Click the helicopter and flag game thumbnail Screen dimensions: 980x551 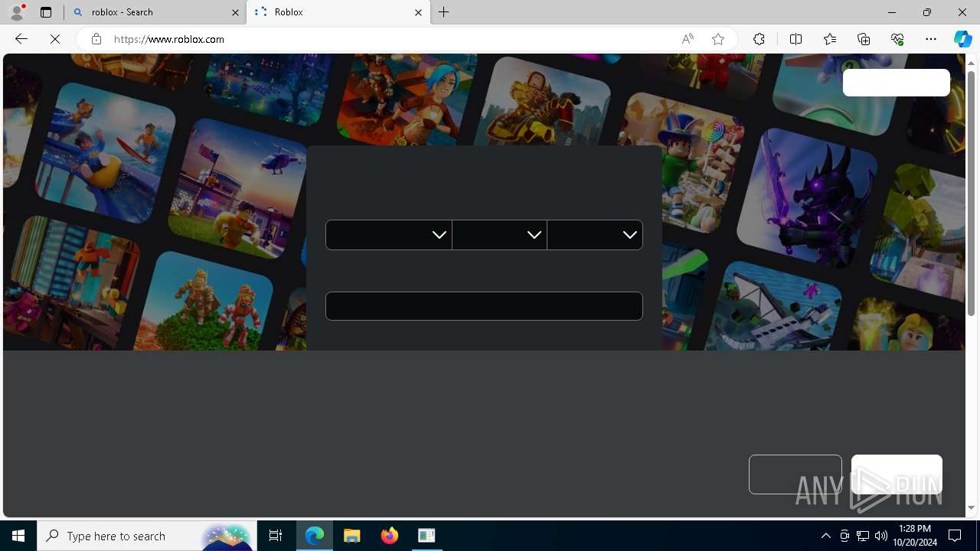(239, 188)
